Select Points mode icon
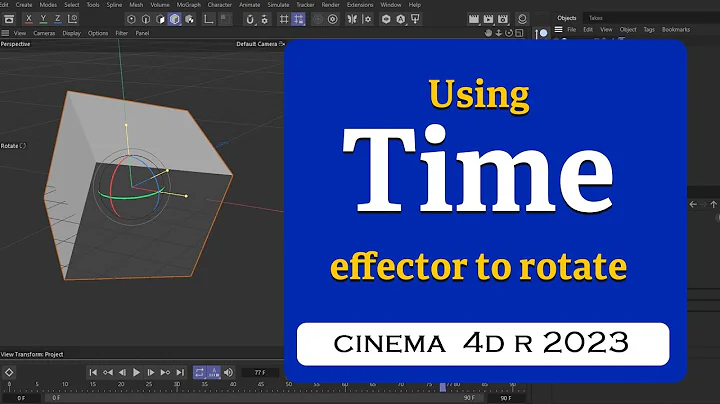Viewport: 720px width, 404px height. coord(131,19)
